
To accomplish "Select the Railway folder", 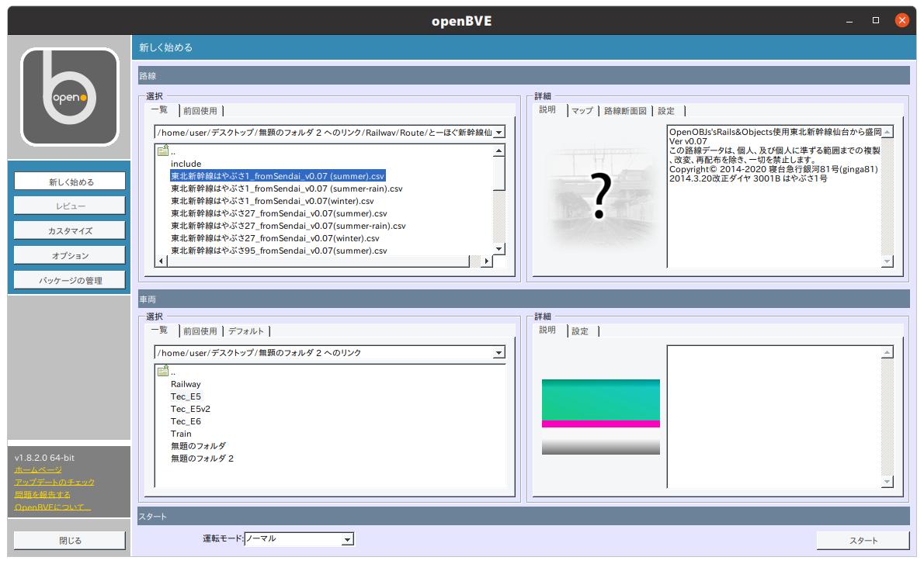I will point(186,384).
